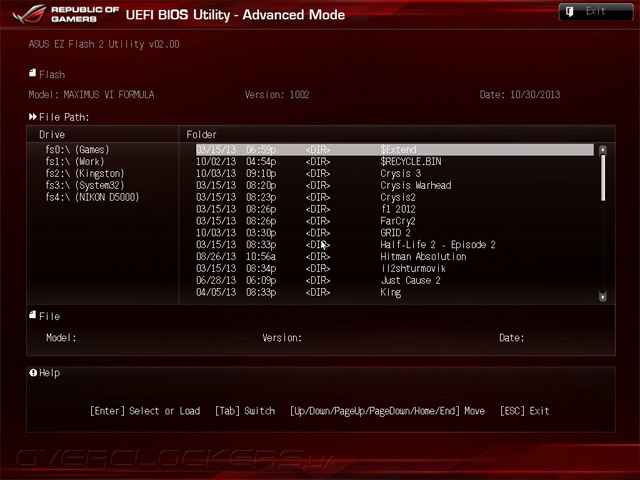Select drive fs3:\ (System32)
640x480 pixels.
(84, 185)
